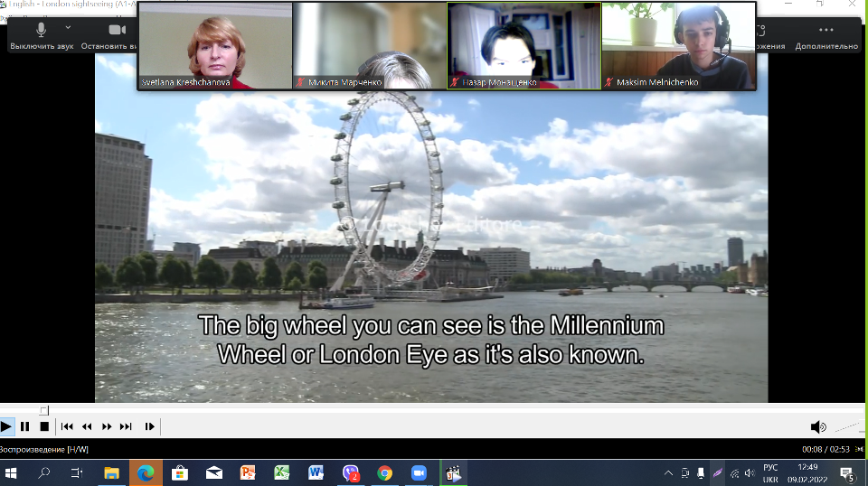Click the playback time 00:08 / 02:53
The image size is (868, 486).
click(826, 450)
